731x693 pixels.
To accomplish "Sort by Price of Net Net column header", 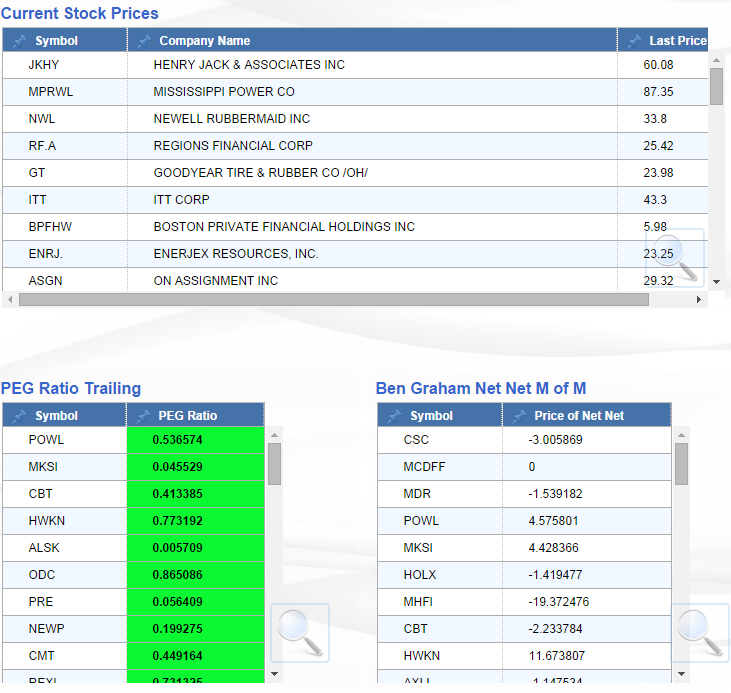I will coord(579,416).
